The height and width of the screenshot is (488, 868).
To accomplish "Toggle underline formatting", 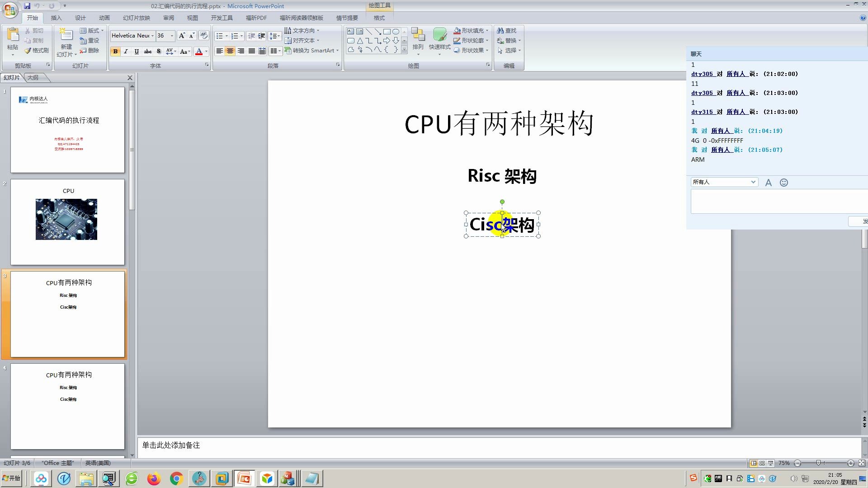I will click(x=136, y=52).
